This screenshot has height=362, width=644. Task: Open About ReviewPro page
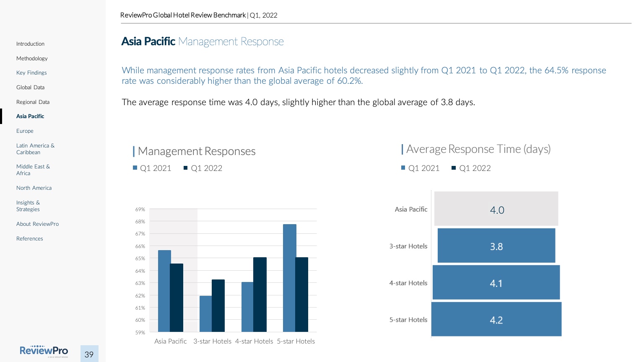click(37, 224)
